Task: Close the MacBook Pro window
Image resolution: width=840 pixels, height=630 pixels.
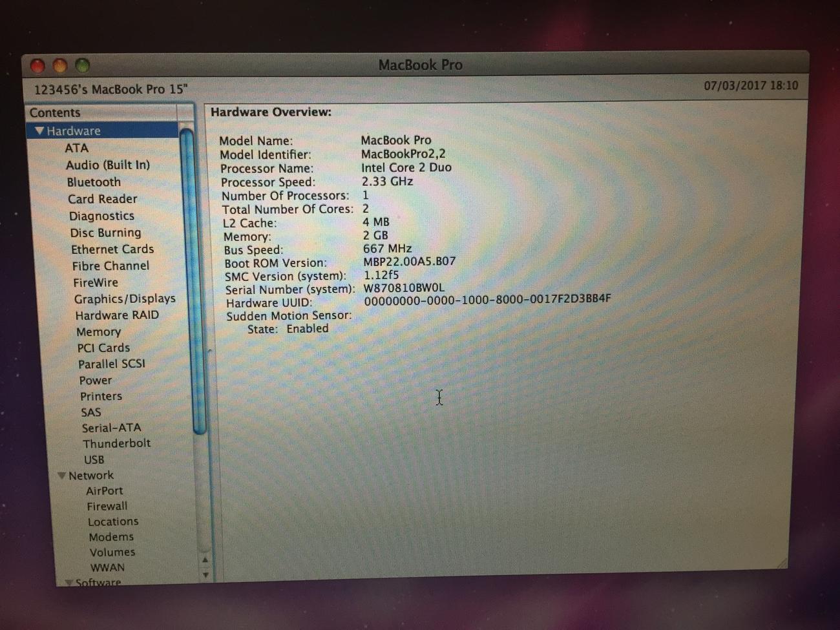Action: tap(38, 66)
